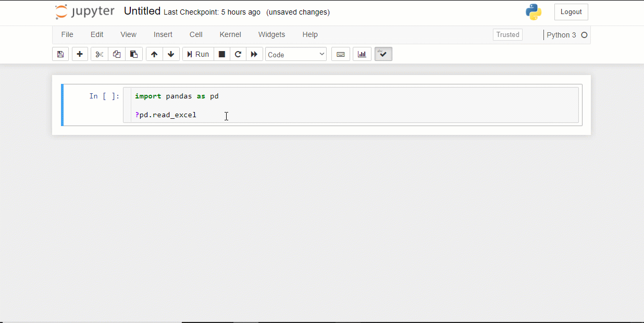Open the Edit menu
This screenshot has height=323, width=644.
[x=97, y=34]
